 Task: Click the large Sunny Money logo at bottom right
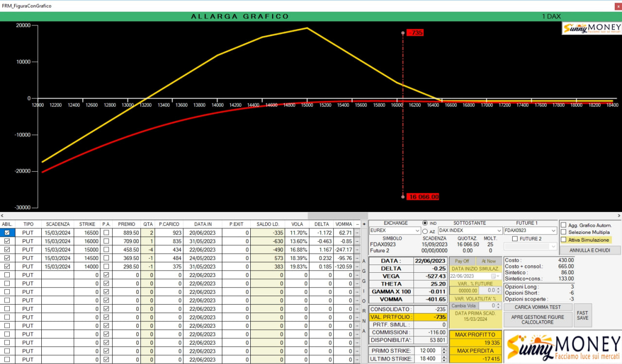pos(563,346)
